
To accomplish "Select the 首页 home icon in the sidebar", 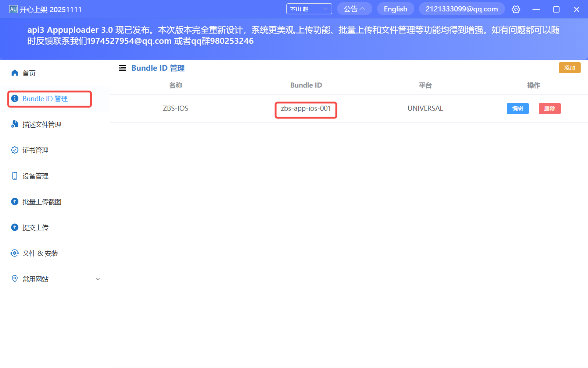I will coord(15,72).
